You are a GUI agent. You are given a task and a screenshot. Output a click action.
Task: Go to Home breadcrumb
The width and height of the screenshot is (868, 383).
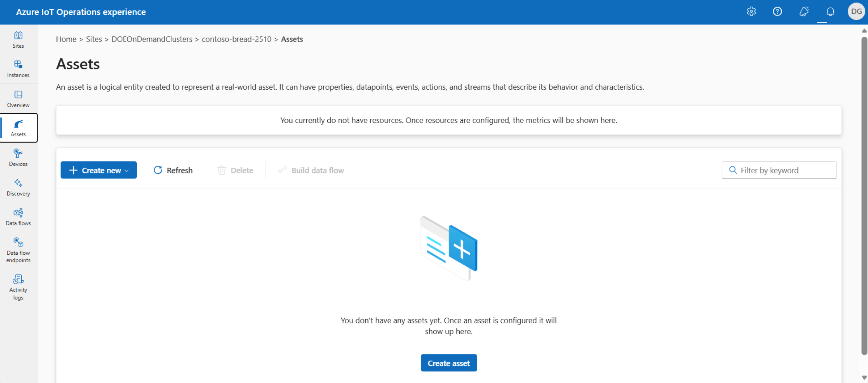(66, 39)
